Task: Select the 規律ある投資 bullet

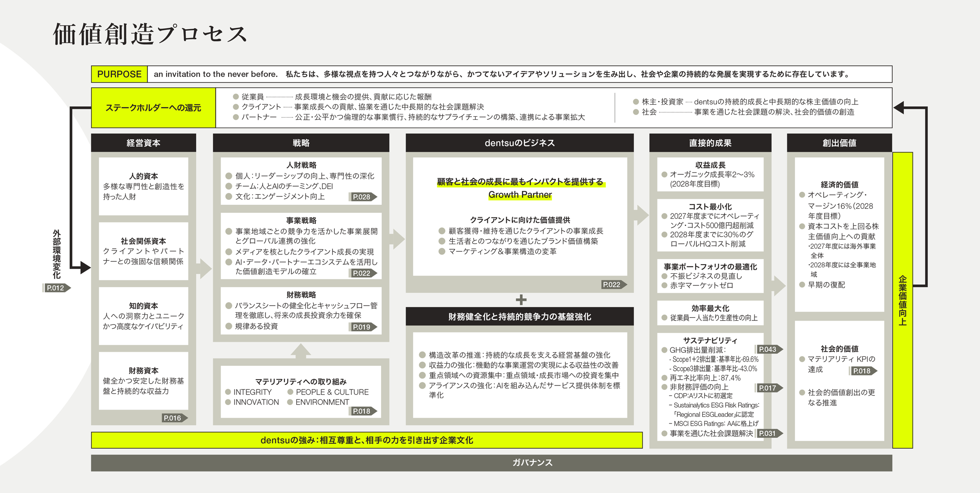Action: [252, 326]
